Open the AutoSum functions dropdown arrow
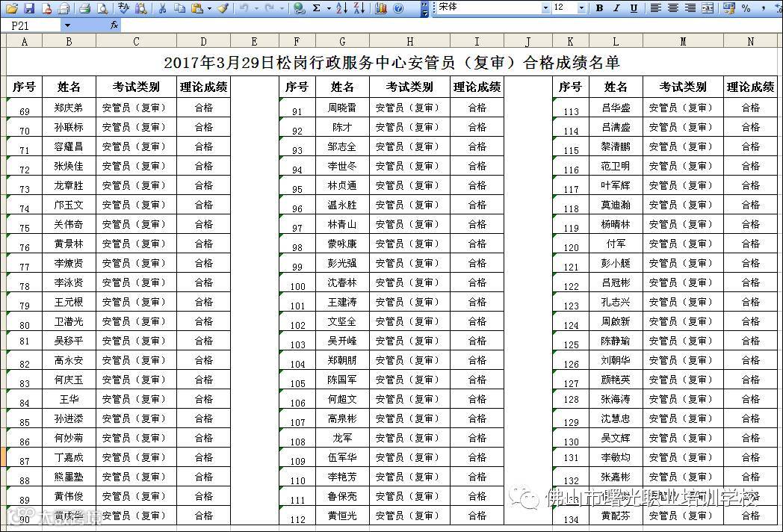 [x=329, y=8]
